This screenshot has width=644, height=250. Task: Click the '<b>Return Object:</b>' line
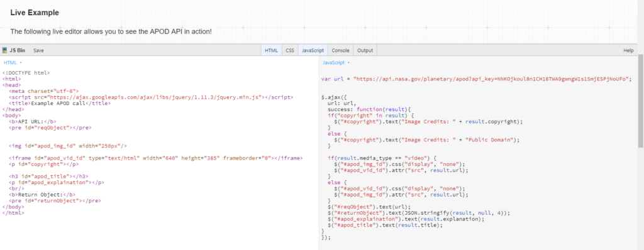point(42,195)
